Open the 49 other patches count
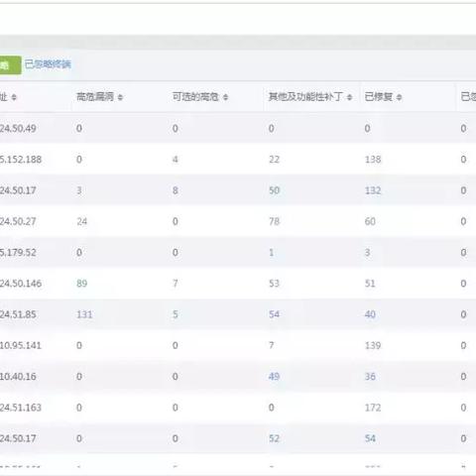 pyautogui.click(x=274, y=376)
